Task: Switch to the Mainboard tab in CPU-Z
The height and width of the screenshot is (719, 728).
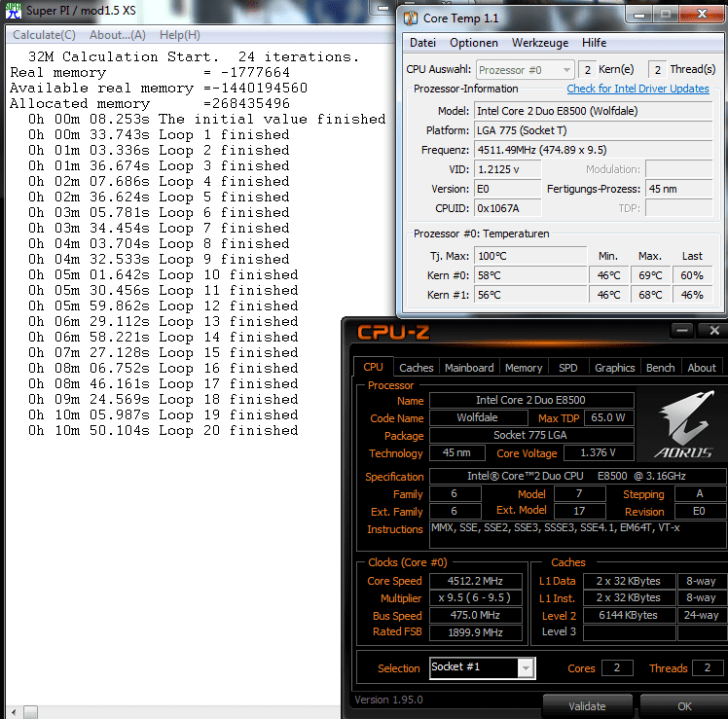Action: (469, 368)
